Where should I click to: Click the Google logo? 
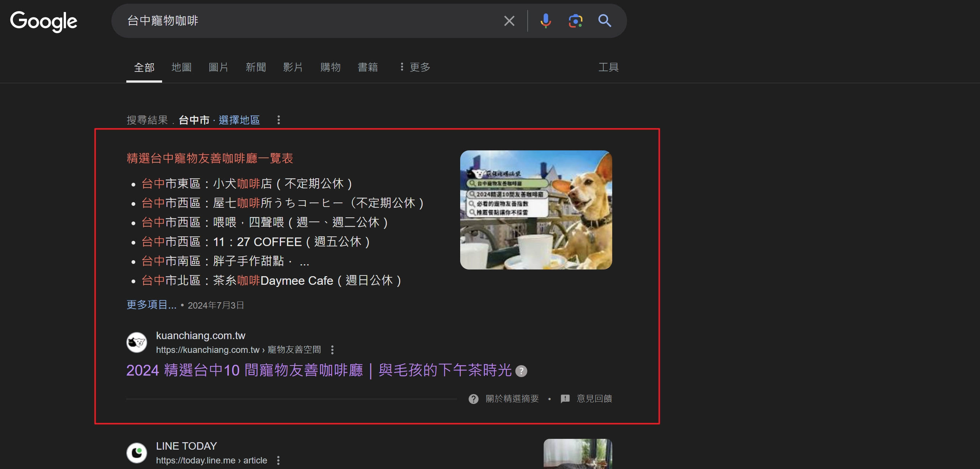coord(43,21)
